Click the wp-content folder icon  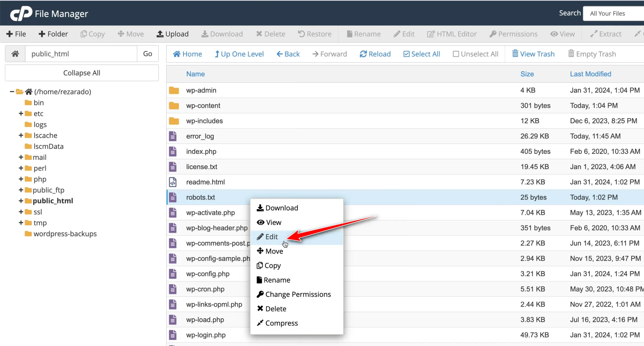pyautogui.click(x=174, y=106)
